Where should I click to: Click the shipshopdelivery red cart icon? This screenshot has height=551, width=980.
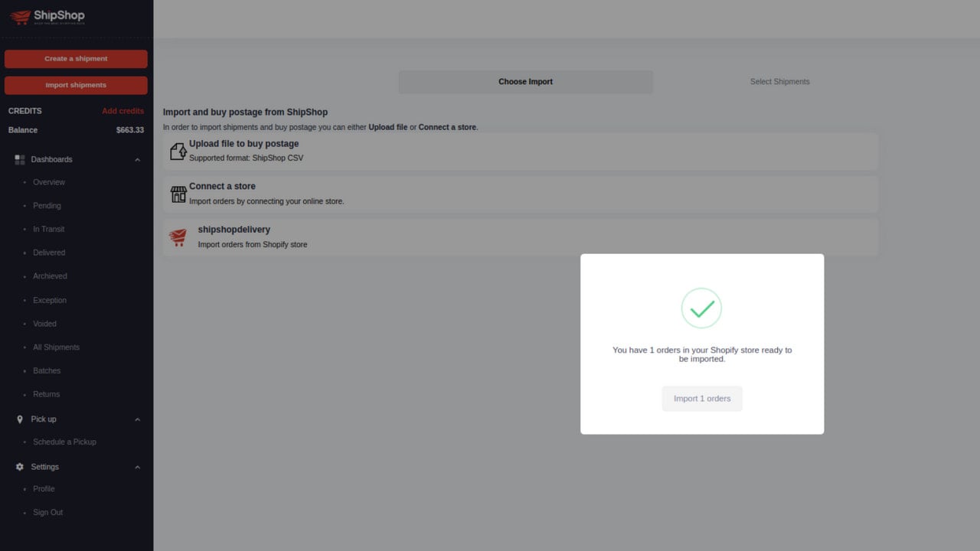point(178,237)
